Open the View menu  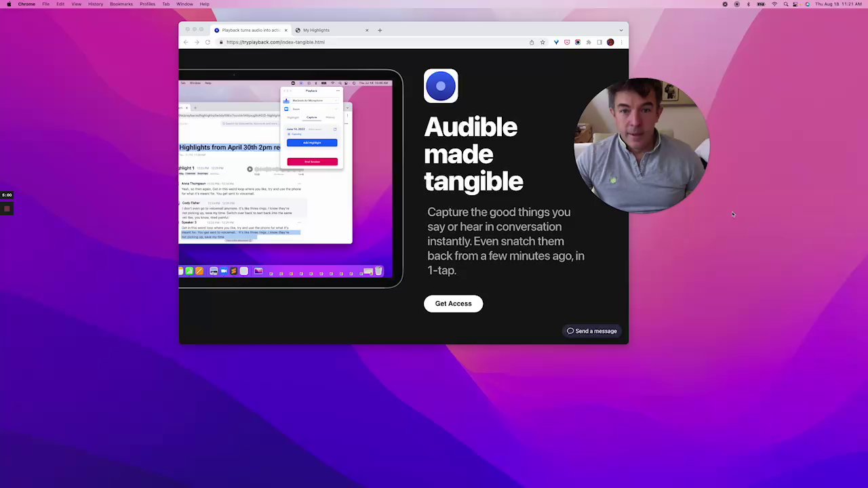77,4
